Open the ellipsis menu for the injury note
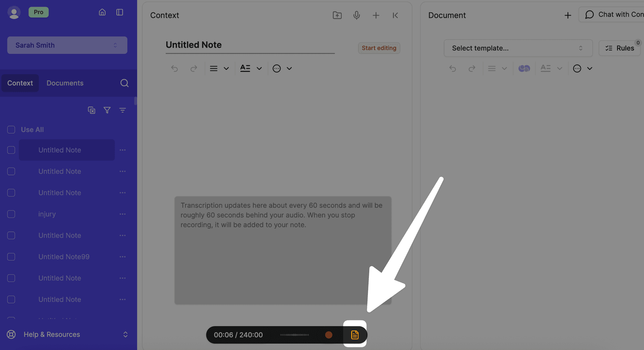 pyautogui.click(x=123, y=214)
